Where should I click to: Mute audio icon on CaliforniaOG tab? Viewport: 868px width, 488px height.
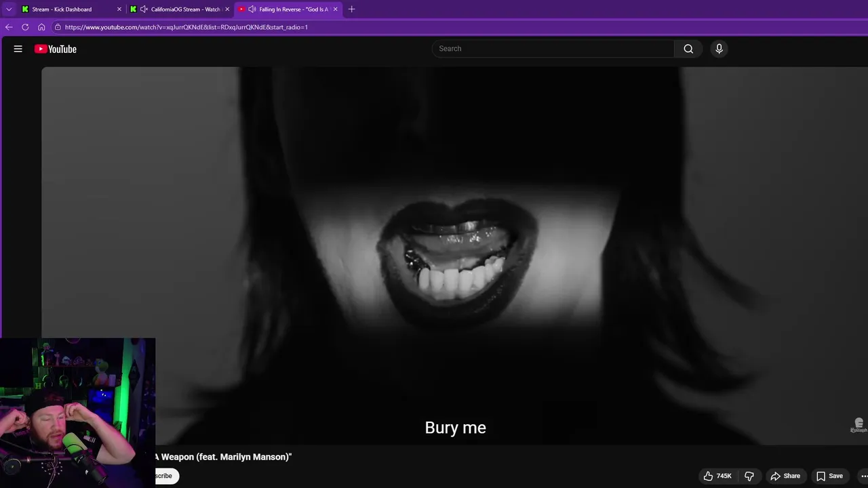[x=144, y=9]
